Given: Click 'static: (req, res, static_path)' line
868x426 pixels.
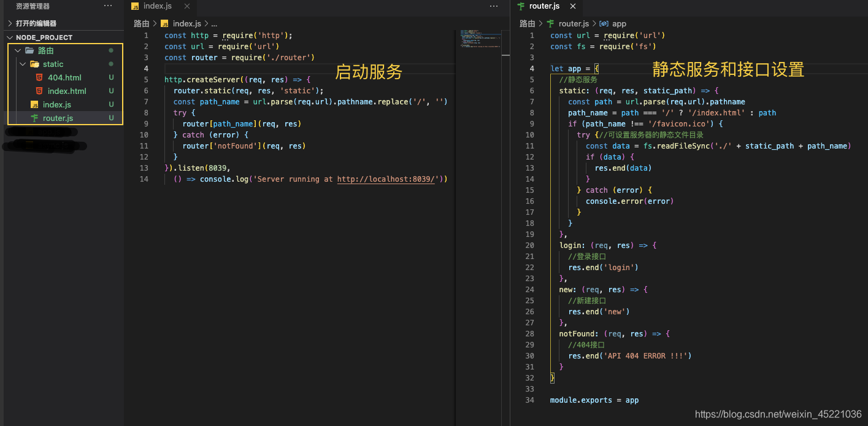Looking at the screenshot, I should point(628,91).
